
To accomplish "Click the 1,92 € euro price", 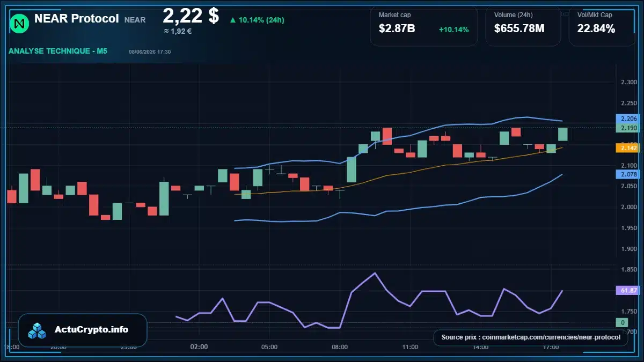I will point(178,31).
